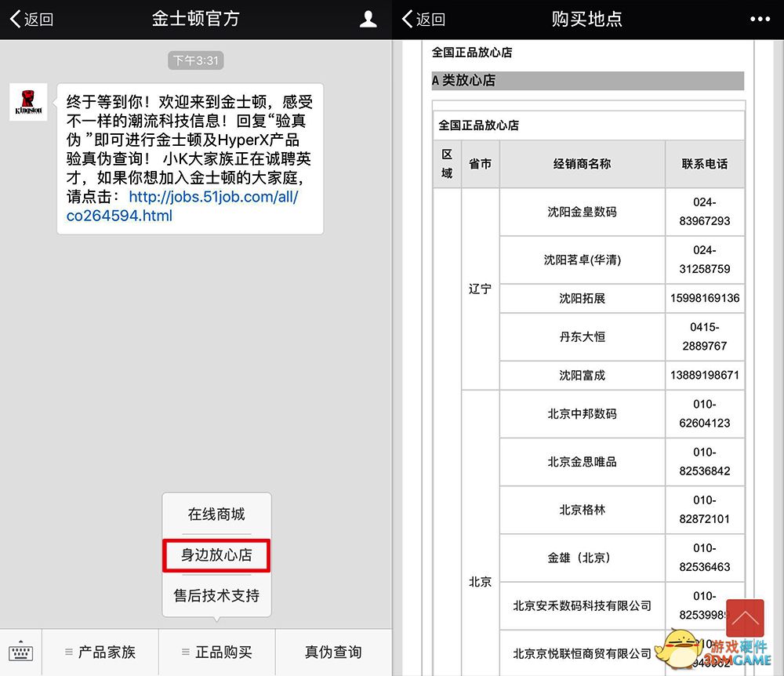
Task: Tap phone number 010-82536842
Action: coord(705,462)
